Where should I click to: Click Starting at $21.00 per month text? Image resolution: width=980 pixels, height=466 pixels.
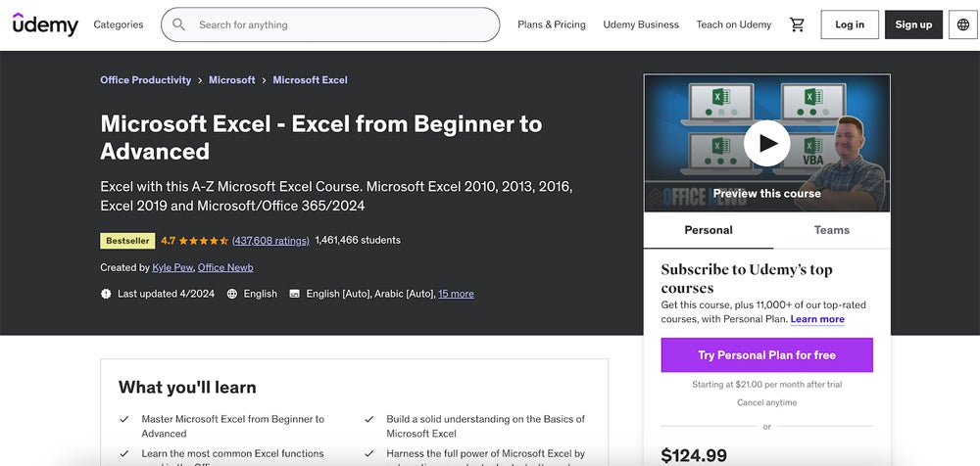pyautogui.click(x=767, y=385)
